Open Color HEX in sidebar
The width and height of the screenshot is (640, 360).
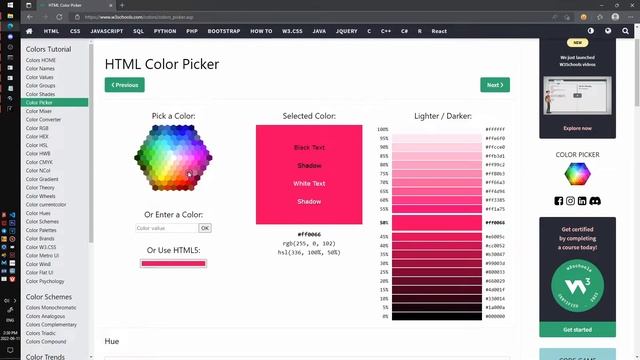(37, 137)
